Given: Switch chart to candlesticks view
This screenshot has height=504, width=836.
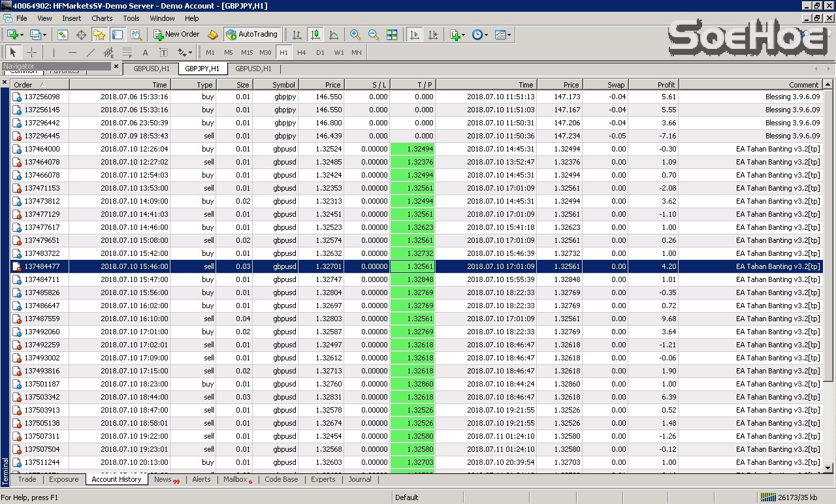Looking at the screenshot, I should coord(315,35).
